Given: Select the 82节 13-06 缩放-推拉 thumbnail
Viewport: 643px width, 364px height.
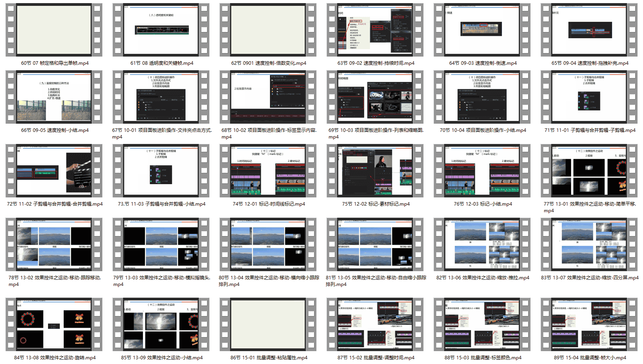Looking at the screenshot, I should coord(482,245).
